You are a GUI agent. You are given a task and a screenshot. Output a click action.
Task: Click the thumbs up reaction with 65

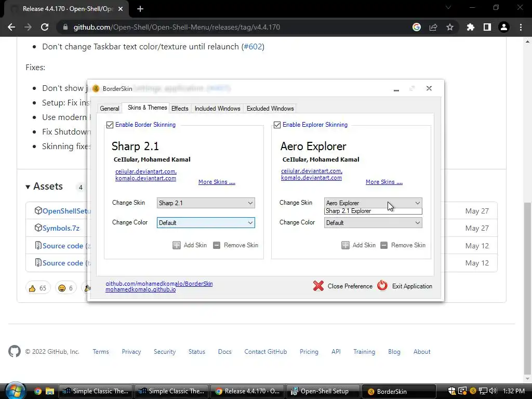(x=37, y=288)
